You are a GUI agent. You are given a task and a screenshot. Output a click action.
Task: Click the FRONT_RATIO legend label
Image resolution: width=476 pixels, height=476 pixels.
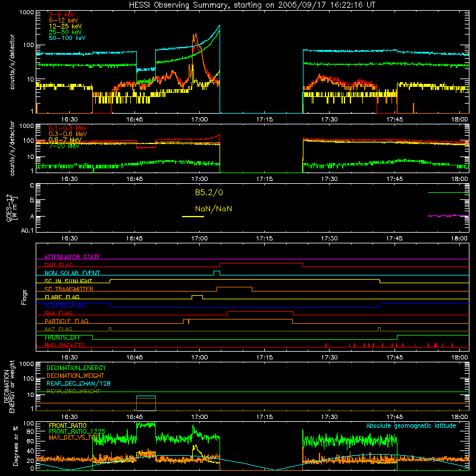68,425
